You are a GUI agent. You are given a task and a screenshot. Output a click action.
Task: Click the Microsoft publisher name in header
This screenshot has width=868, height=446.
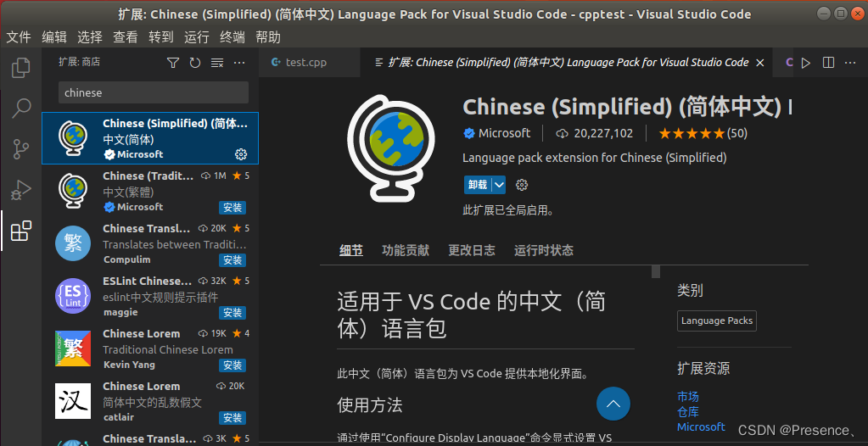tap(504, 133)
